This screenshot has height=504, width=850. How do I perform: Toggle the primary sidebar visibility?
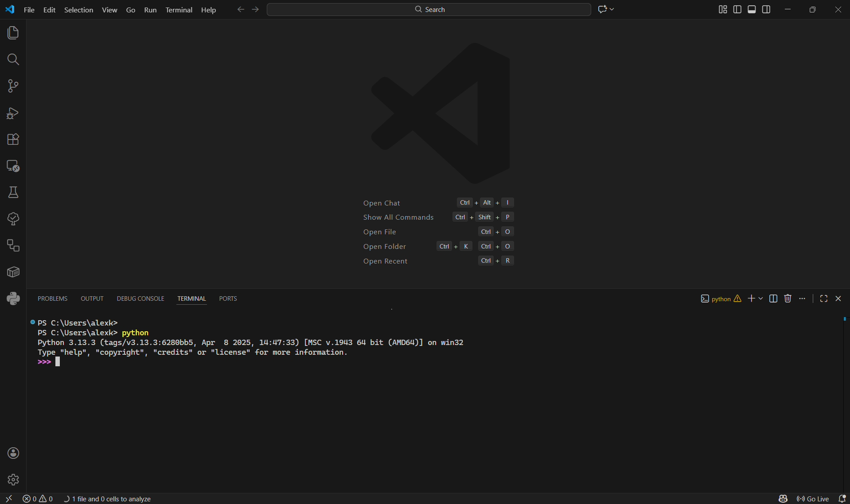coord(737,9)
